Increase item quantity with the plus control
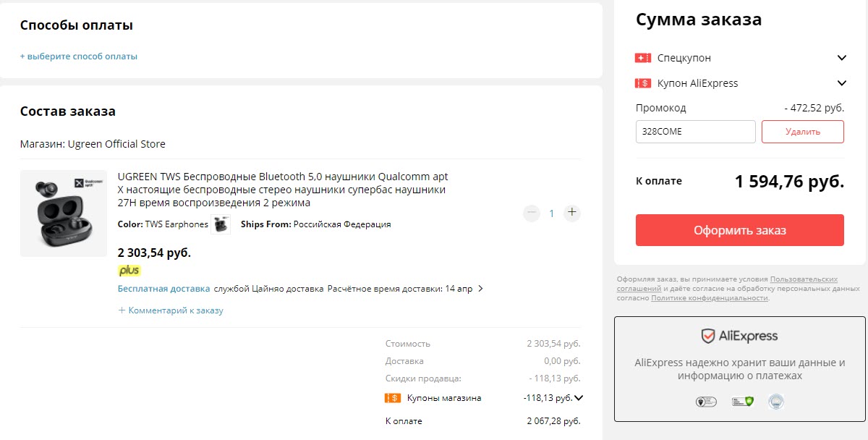The height and width of the screenshot is (440, 868). [x=571, y=213]
